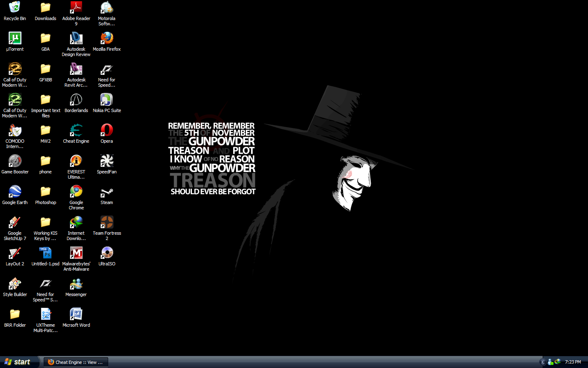The image size is (588, 368).
Task: Launch EVEREST Ultimate shortcut
Action: (x=76, y=167)
